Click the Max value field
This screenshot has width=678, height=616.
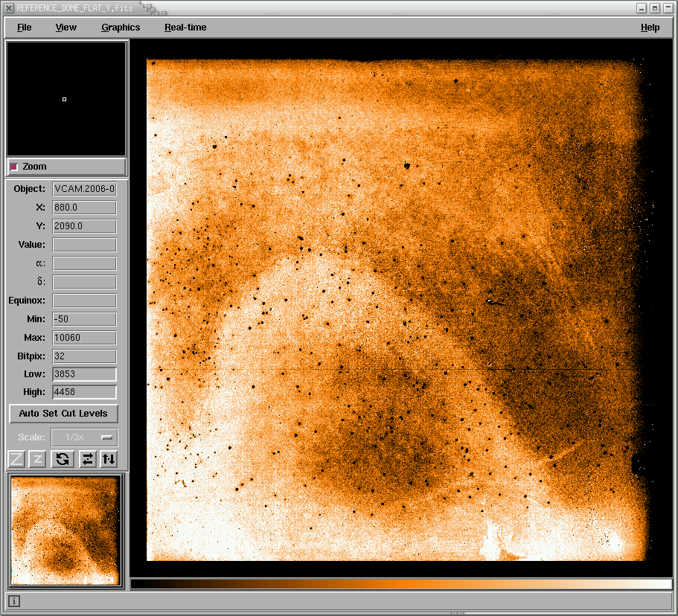(84, 338)
